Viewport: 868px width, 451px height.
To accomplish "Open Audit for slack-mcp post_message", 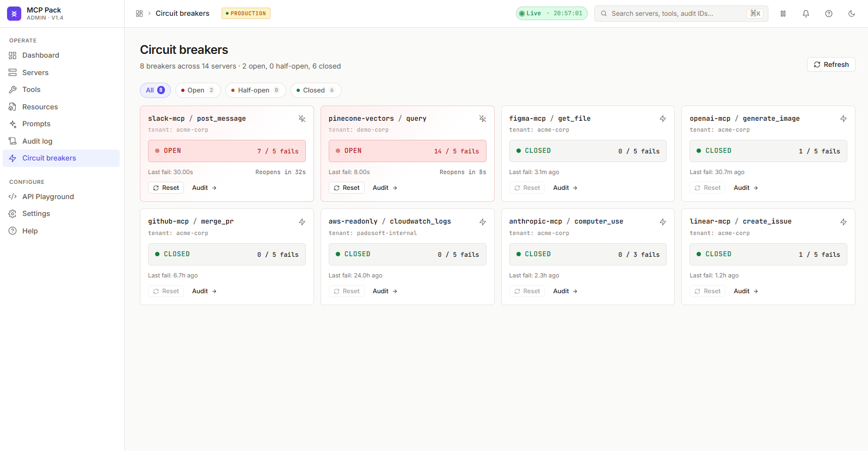I will coord(204,188).
